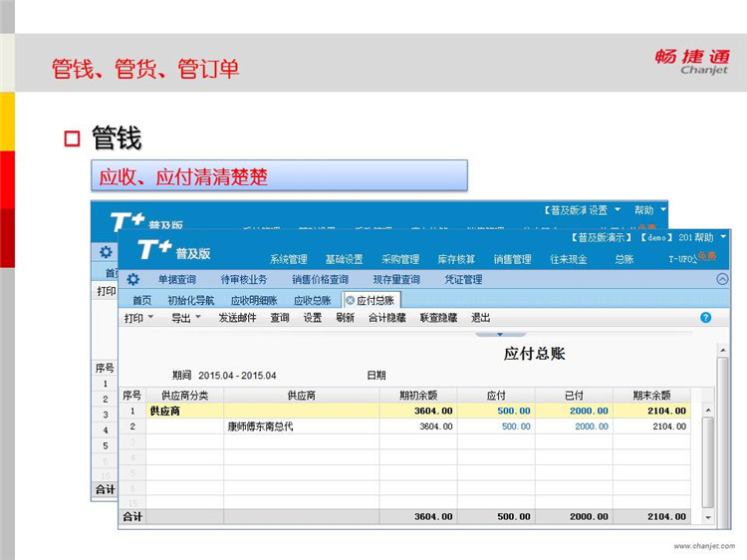The height and width of the screenshot is (560, 747).
Task: Open the blue help question mark icon
Action: coord(705,318)
